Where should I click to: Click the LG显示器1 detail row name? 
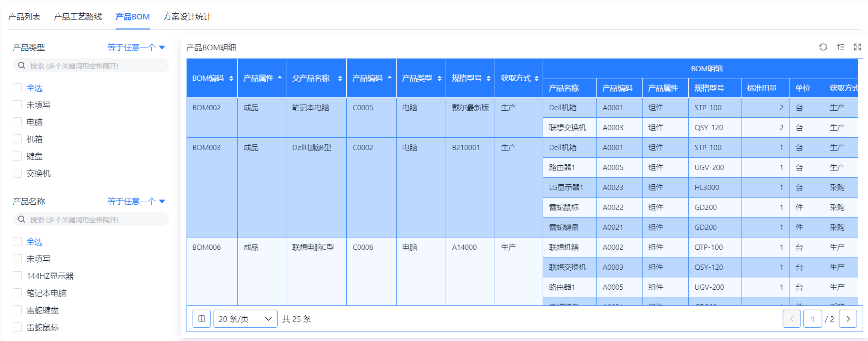point(570,187)
